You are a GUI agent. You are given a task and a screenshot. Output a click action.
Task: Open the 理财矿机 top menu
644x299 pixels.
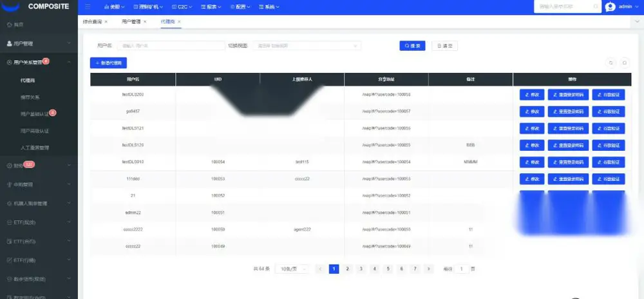tap(148, 6)
